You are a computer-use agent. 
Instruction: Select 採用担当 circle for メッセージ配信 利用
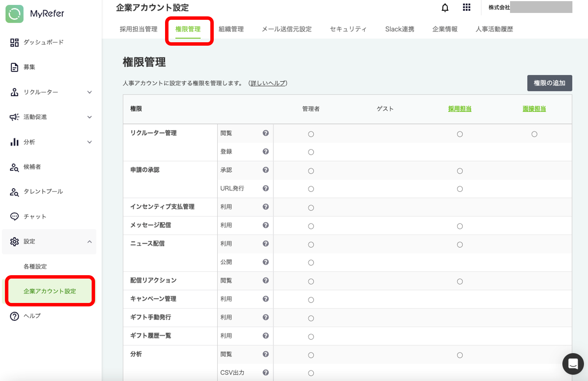[459, 226]
